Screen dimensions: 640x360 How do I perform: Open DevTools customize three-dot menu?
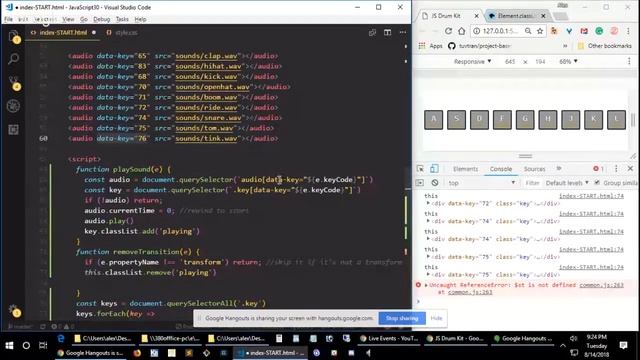[x=616, y=169]
